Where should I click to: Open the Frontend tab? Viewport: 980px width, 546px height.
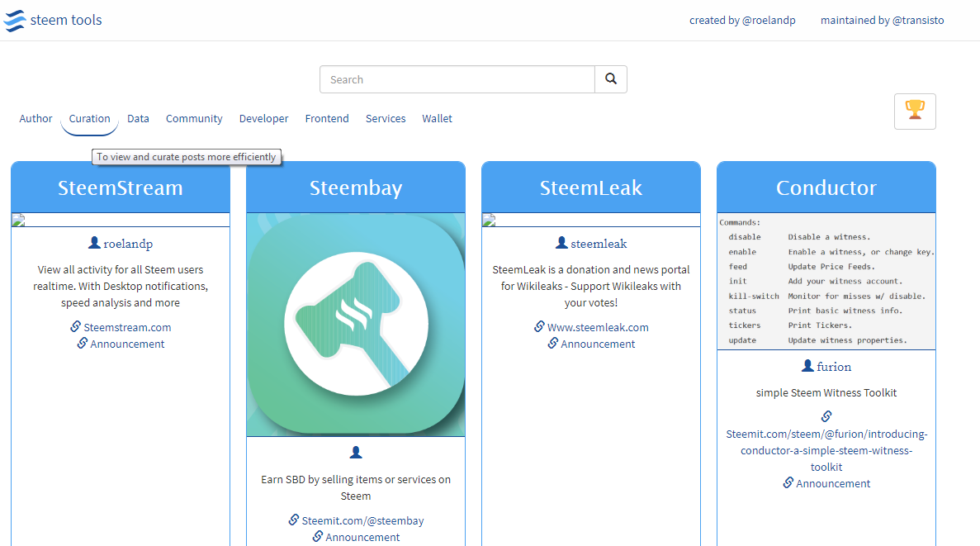click(327, 119)
